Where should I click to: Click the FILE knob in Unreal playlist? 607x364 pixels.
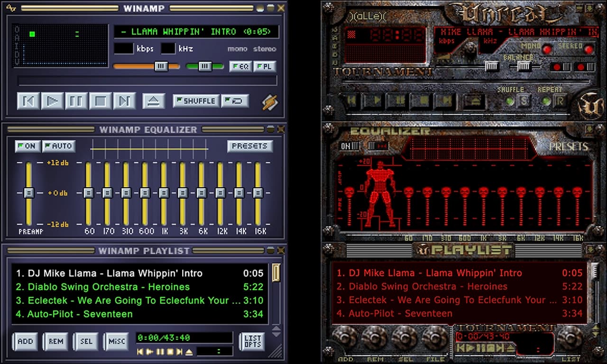coord(434,338)
